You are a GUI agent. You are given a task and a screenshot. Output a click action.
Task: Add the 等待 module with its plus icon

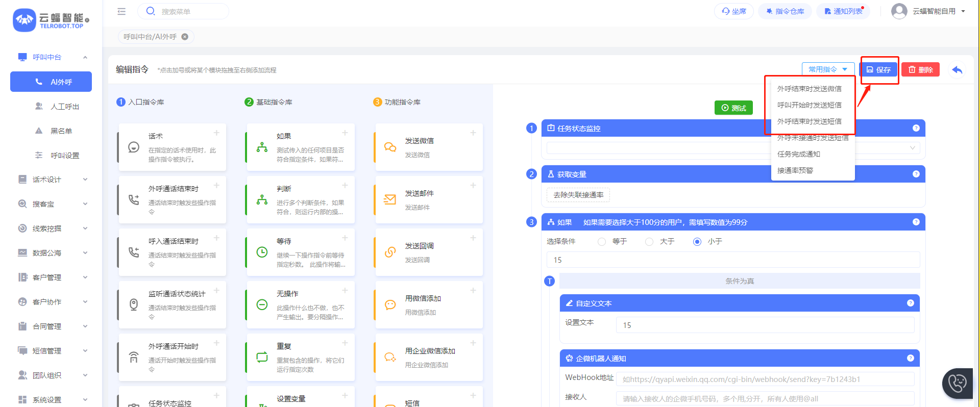345,238
